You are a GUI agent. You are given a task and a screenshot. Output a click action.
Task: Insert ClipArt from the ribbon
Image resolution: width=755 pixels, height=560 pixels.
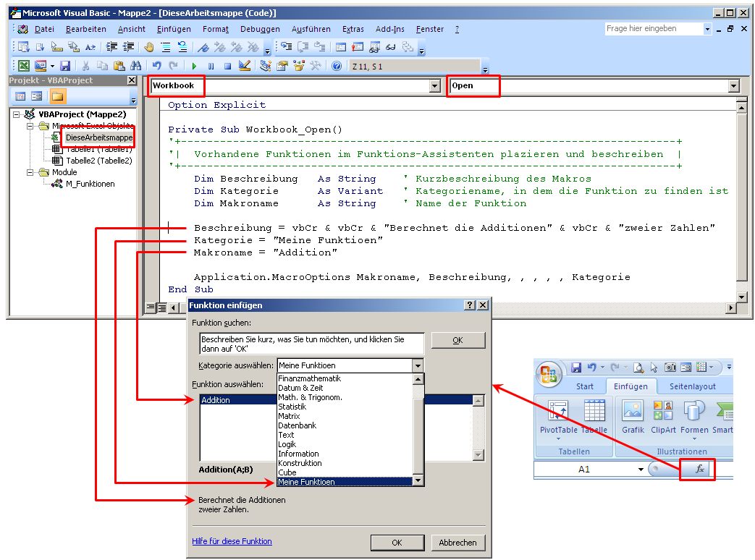coord(663,417)
